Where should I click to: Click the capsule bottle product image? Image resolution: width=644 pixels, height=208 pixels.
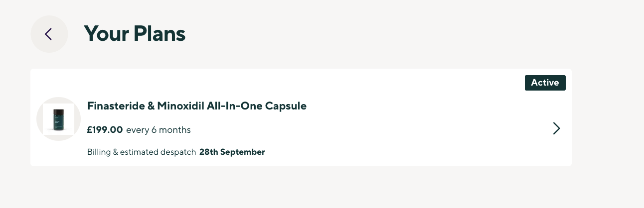click(59, 119)
